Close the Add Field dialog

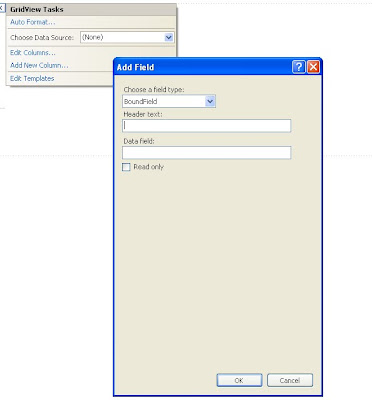[x=313, y=67]
